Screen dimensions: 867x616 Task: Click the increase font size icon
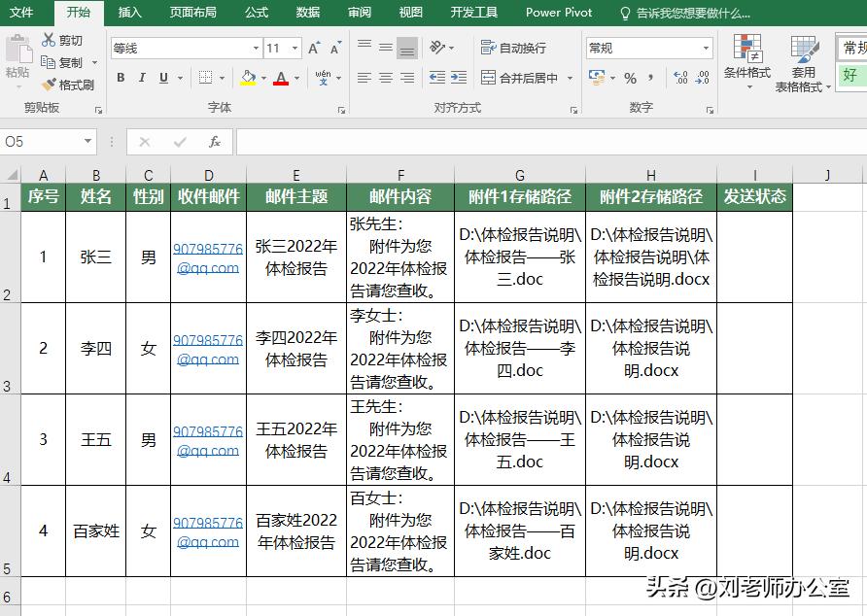pos(313,48)
